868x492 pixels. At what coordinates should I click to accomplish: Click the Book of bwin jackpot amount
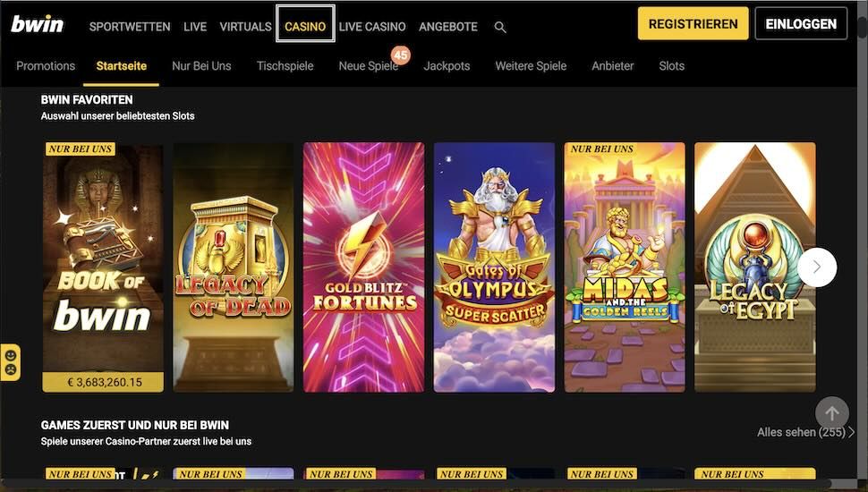pos(103,382)
